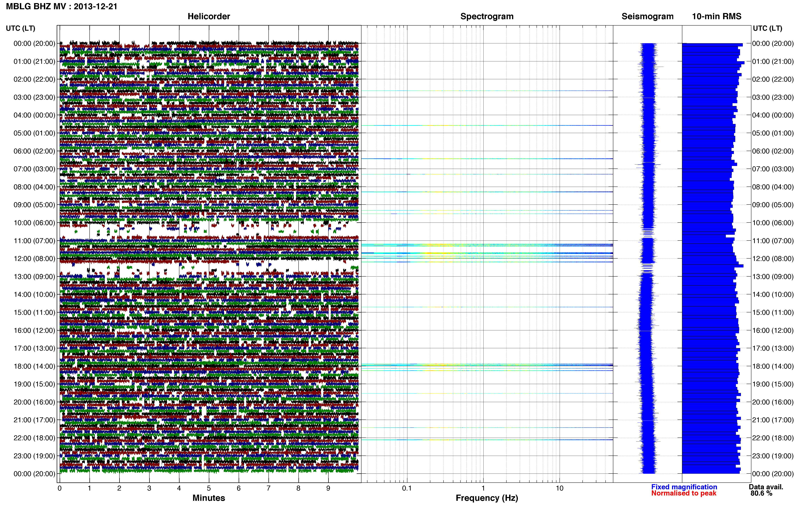This screenshot has width=812, height=508.
Task: Click "07:00 (03:00)" on the left time axis
Action: tap(34, 169)
